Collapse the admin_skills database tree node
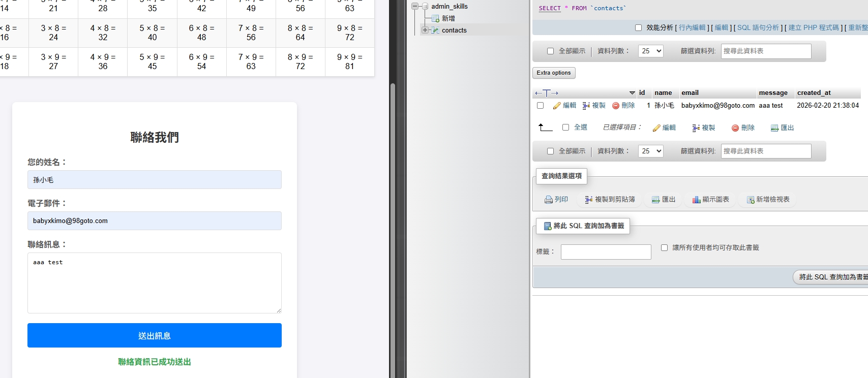 coord(415,6)
